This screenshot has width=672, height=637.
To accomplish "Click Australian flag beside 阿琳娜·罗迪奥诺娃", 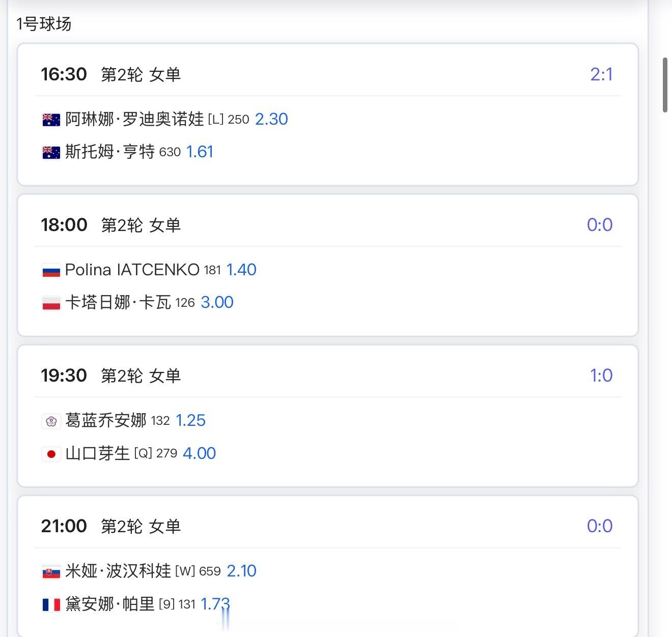I will [x=51, y=120].
